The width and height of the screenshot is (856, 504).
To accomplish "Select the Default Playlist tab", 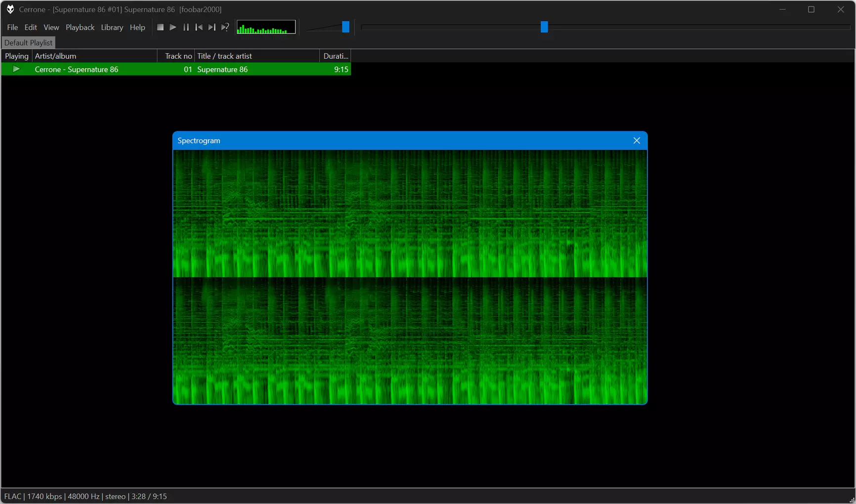I will (x=28, y=42).
